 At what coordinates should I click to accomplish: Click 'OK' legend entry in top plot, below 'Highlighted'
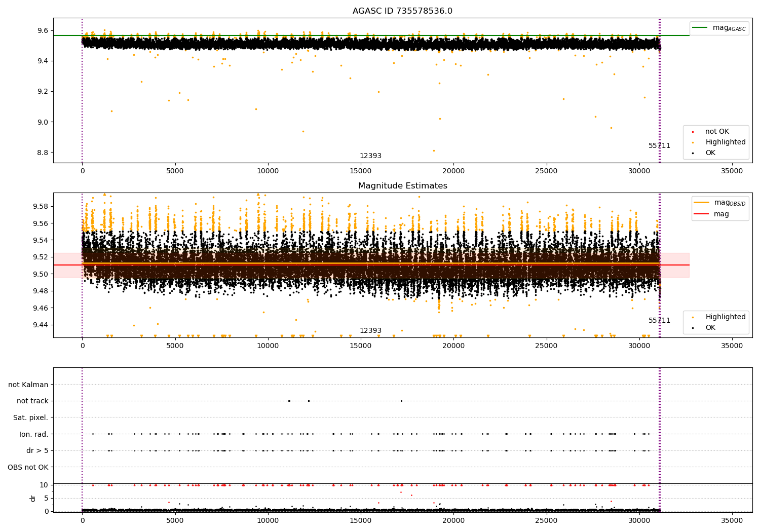coord(704,153)
